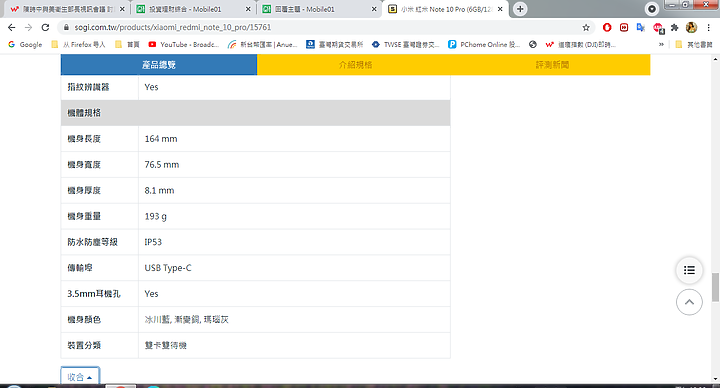
Task: Collapse the spec table with 收合
Action: click(80, 377)
